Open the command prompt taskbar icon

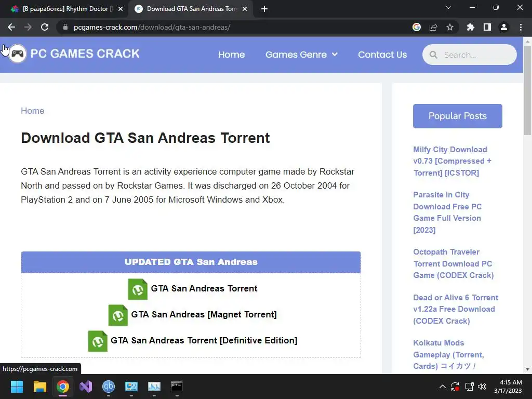177,387
